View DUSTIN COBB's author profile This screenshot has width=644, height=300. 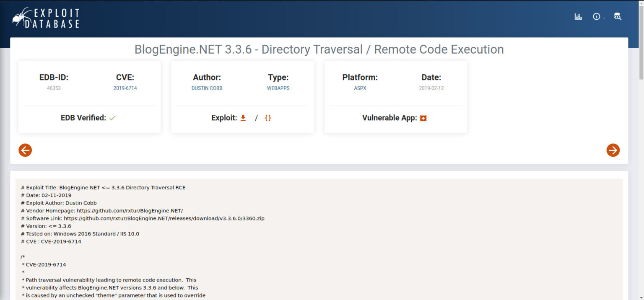tap(207, 88)
